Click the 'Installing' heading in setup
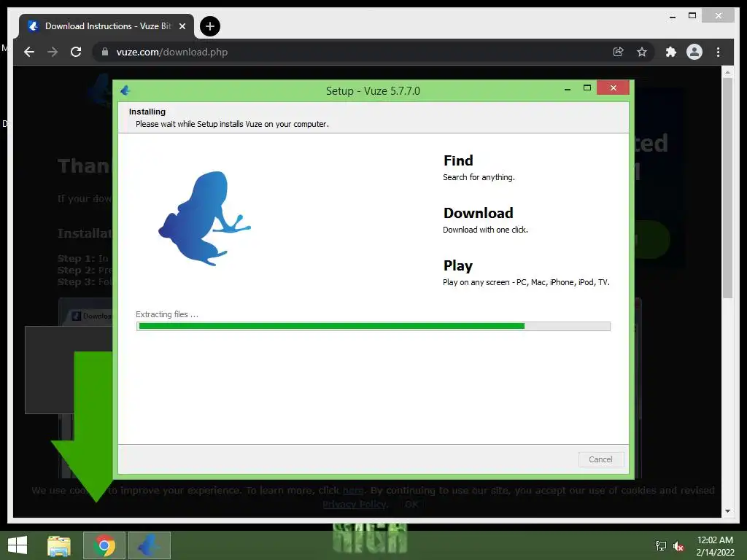747x560 pixels. (147, 112)
